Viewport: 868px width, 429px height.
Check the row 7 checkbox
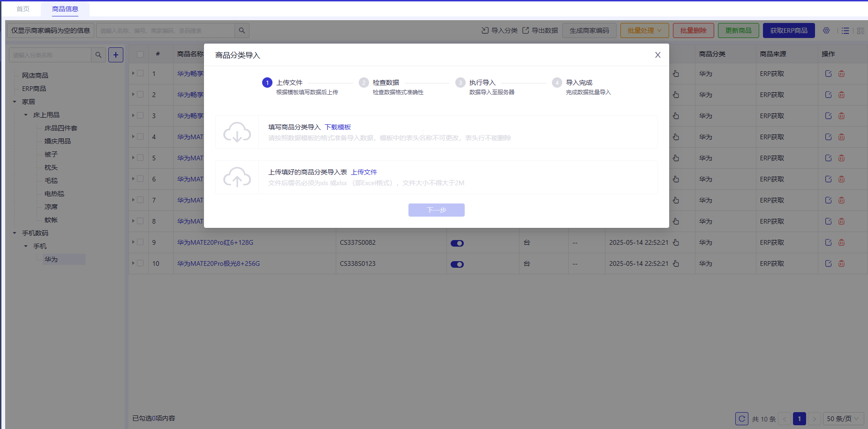pos(140,200)
